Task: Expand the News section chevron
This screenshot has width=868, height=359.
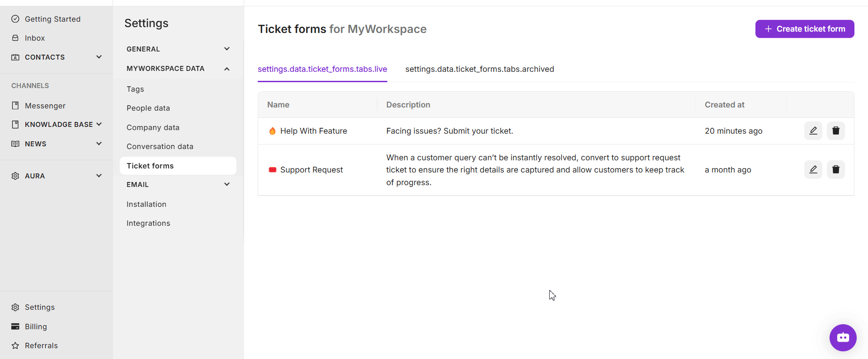Action: tap(99, 144)
